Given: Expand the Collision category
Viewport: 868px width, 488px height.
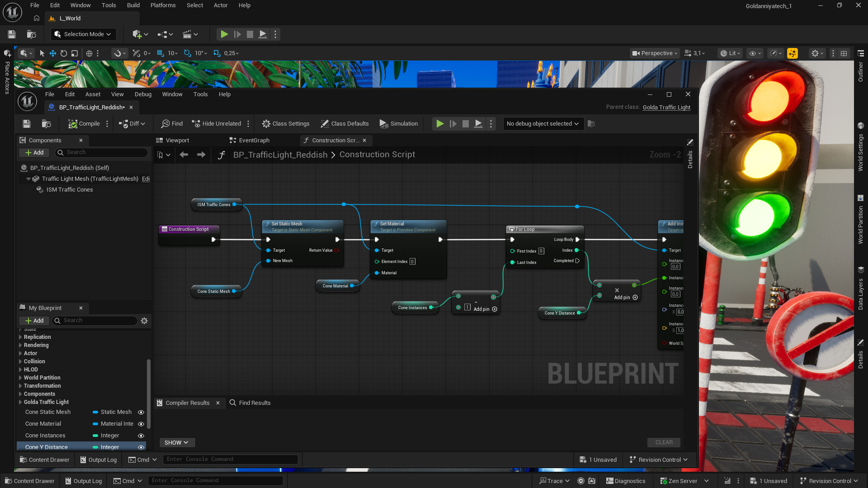Looking at the screenshot, I should click(x=20, y=361).
